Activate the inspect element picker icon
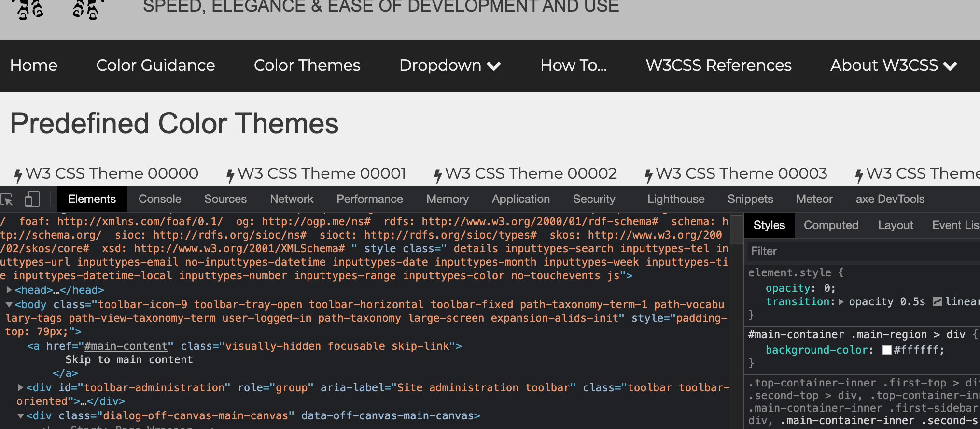Screen dimensions: 980x429 click(x=7, y=200)
